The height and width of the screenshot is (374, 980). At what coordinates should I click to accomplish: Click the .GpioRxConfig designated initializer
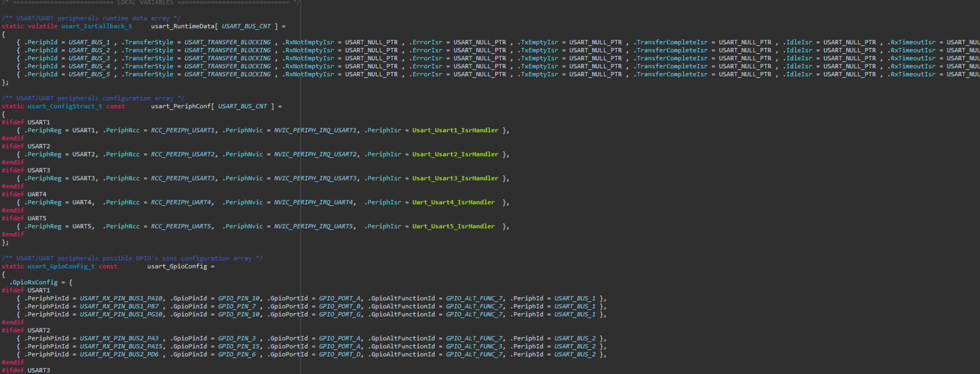33,282
